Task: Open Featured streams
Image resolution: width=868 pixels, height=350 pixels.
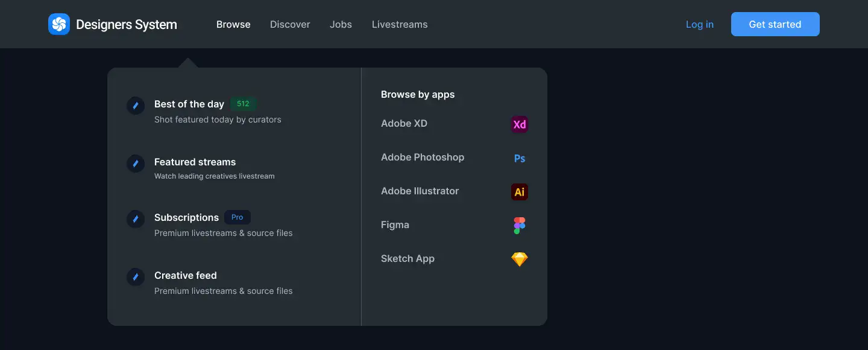Action: (195, 162)
